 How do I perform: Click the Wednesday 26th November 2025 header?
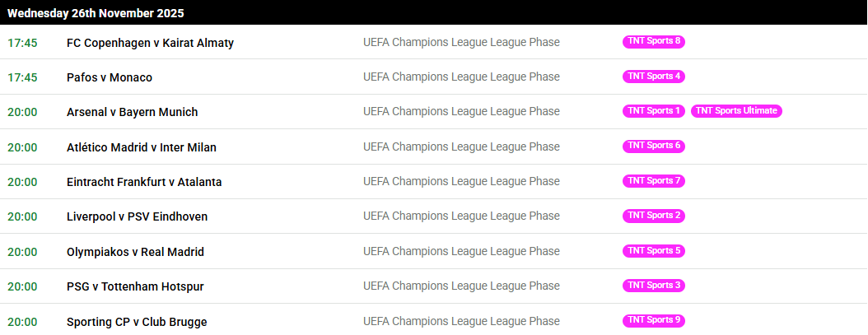(x=434, y=12)
